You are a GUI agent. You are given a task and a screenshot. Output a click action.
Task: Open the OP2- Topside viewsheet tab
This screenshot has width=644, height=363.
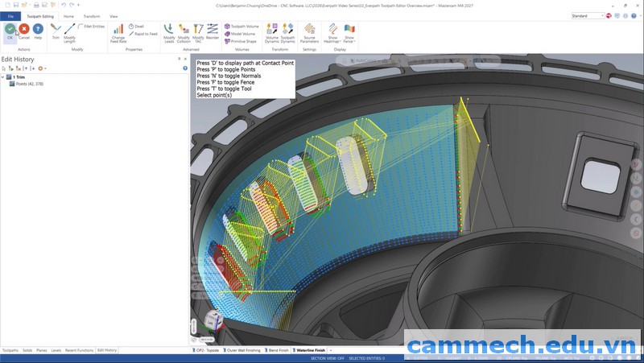(207, 350)
